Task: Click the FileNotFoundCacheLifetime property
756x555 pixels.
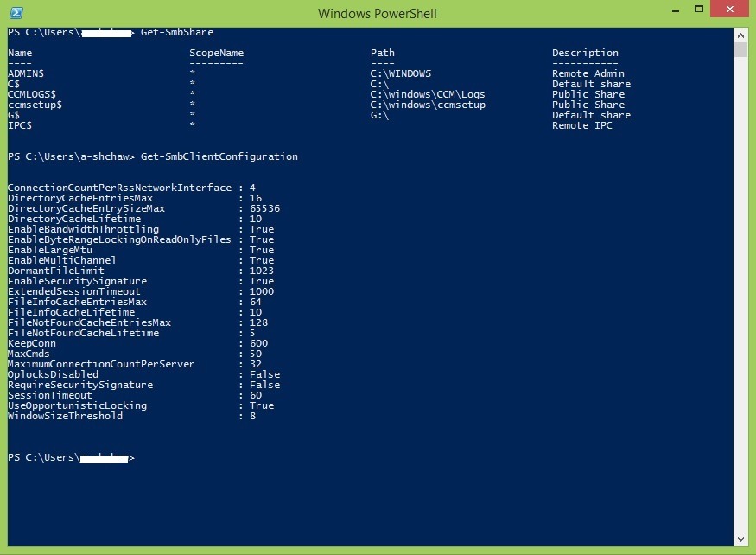Action: tap(84, 333)
